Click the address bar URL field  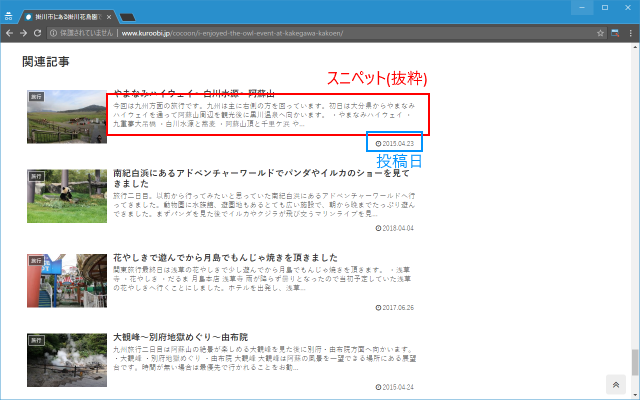tap(300, 32)
